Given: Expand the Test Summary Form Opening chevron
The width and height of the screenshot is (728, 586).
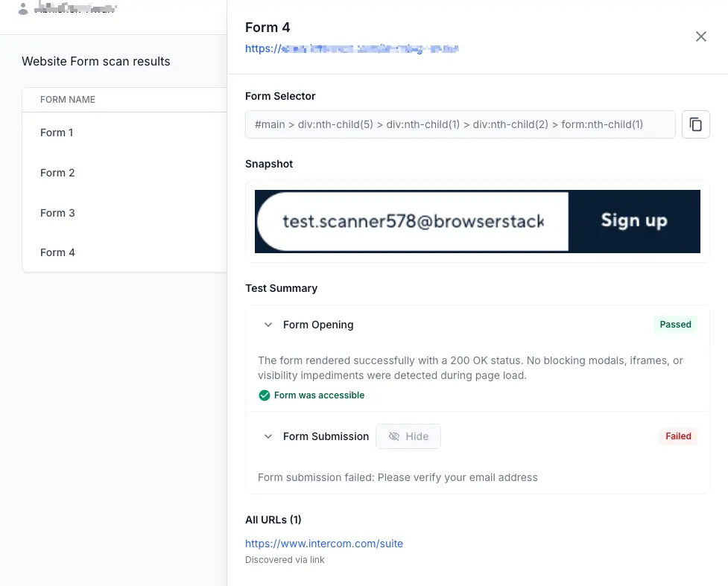Looking at the screenshot, I should 268,325.
